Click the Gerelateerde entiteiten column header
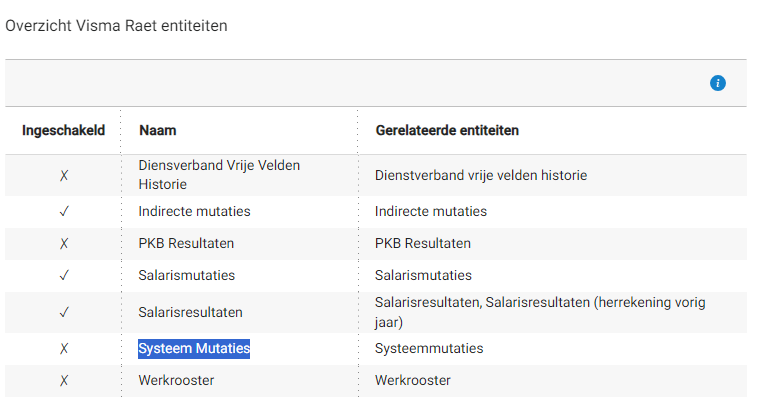Viewport: 757px width, 400px height. (447, 131)
